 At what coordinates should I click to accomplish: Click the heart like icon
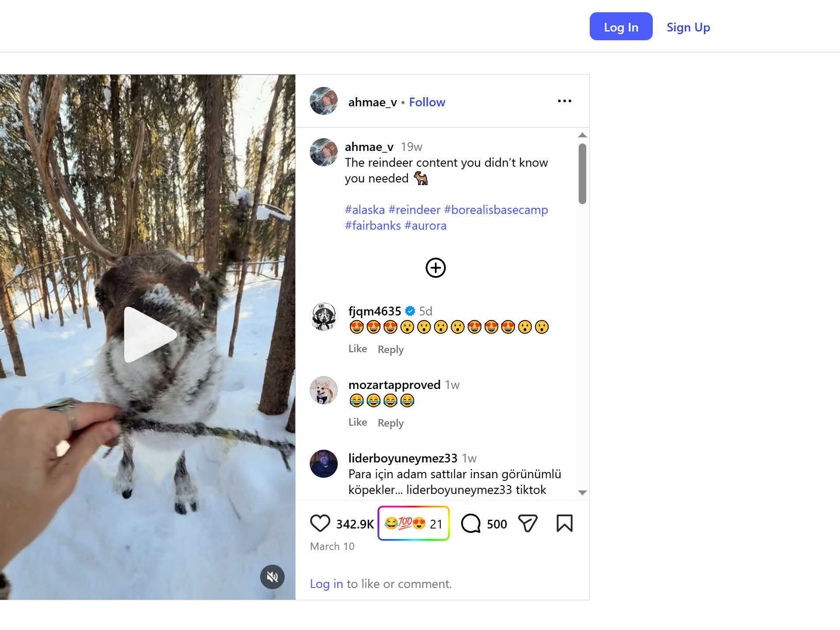320,523
